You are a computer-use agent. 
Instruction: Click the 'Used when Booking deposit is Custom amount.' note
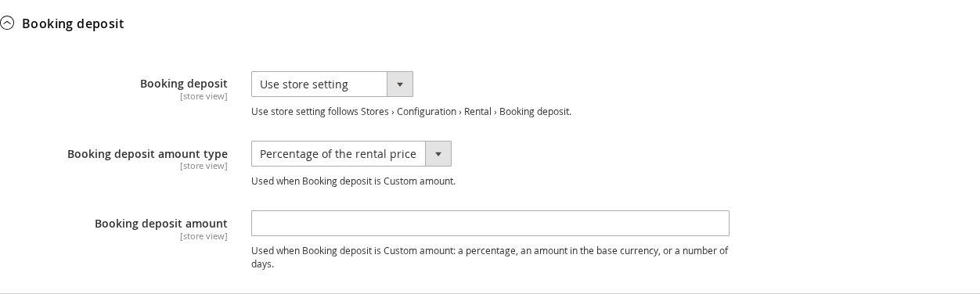click(353, 181)
